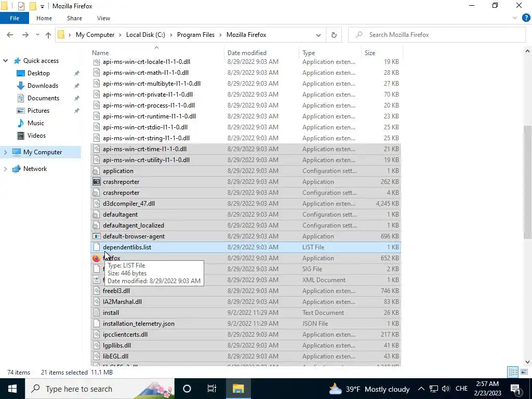The width and height of the screenshot is (532, 399).
Task: Click Program Files in the address bar
Action: [x=195, y=35]
